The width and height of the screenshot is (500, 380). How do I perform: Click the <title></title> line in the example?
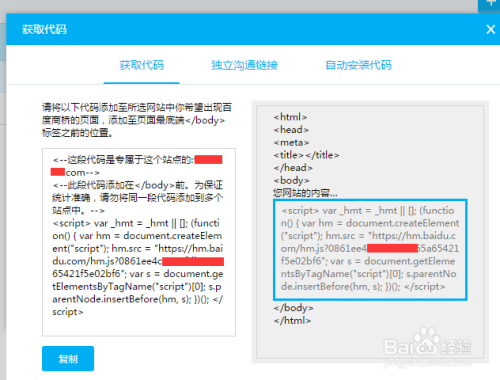pos(306,155)
